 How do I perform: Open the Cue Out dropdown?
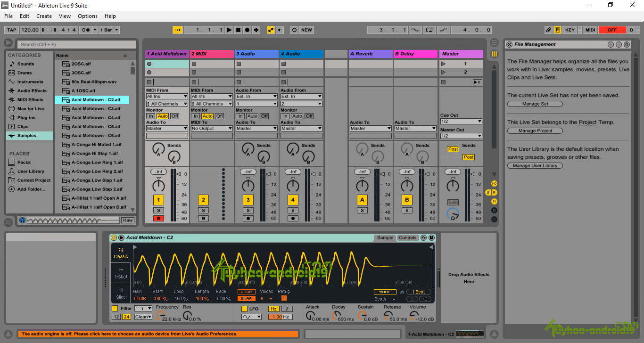pos(461,122)
